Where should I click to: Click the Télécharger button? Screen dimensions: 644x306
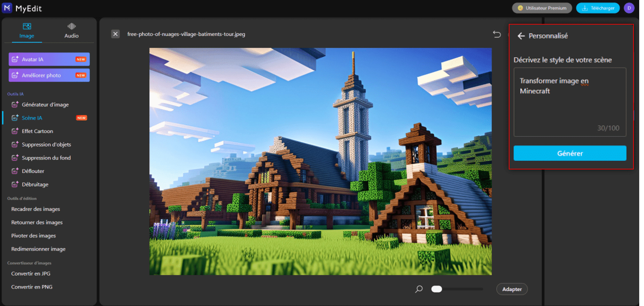(x=598, y=8)
